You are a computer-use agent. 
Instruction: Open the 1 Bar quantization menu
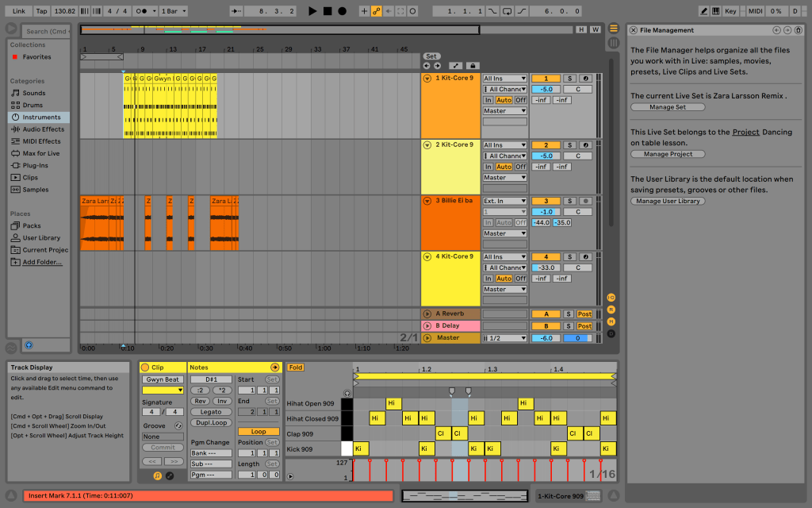(x=172, y=11)
